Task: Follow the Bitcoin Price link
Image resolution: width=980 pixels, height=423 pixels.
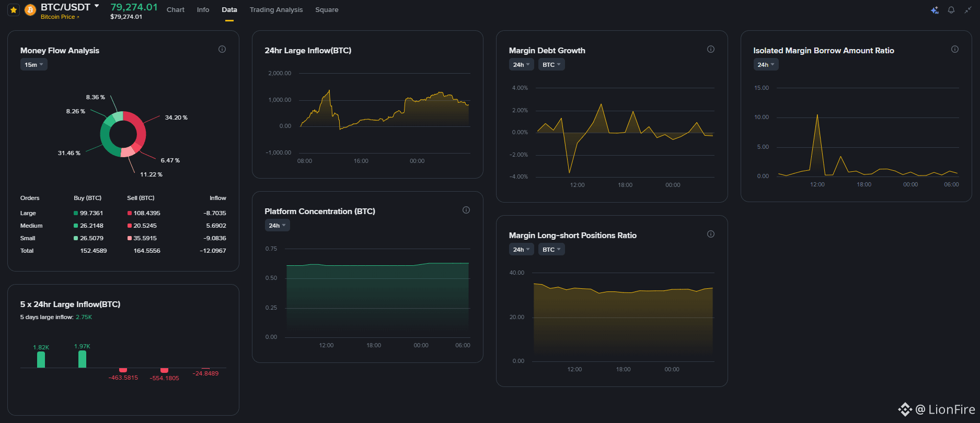Action: (x=60, y=17)
